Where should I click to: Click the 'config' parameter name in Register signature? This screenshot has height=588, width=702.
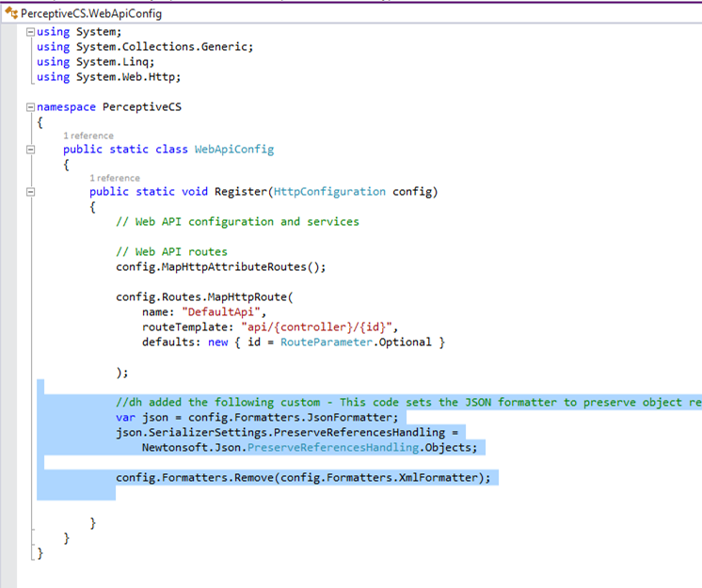(x=412, y=192)
